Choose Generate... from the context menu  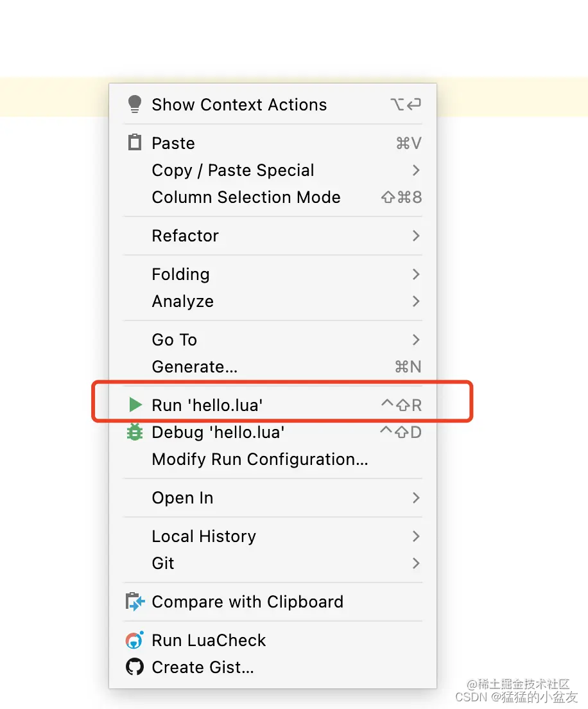195,367
